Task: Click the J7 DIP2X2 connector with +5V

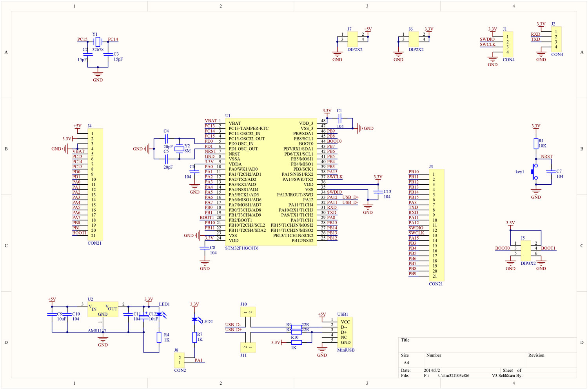Action: pos(352,39)
